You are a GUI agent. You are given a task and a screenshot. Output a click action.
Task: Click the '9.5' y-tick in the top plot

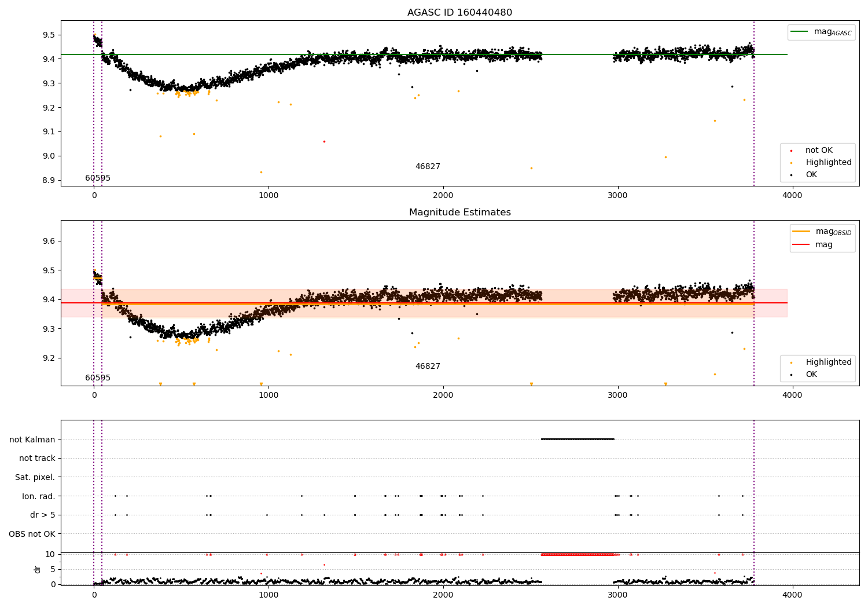49,35
